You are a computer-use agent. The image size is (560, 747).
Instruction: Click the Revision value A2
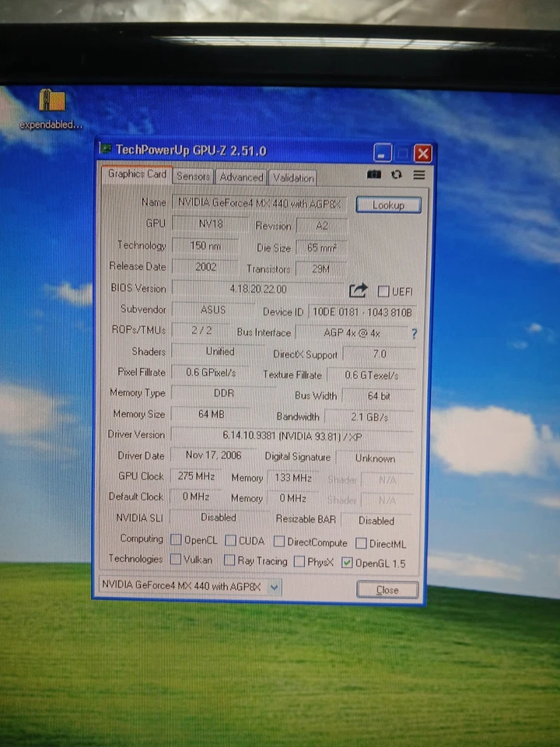click(322, 226)
